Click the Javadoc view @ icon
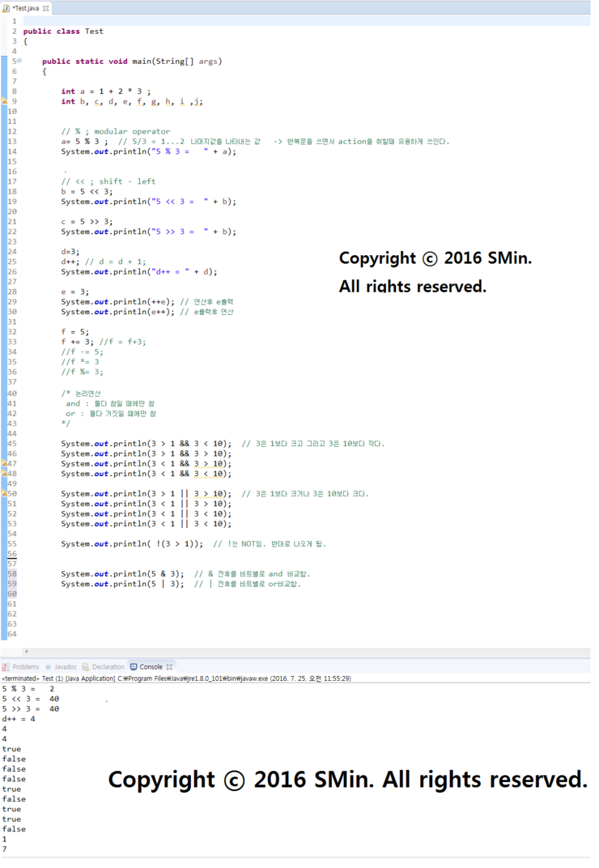This screenshot has width=599, height=868. [x=49, y=667]
